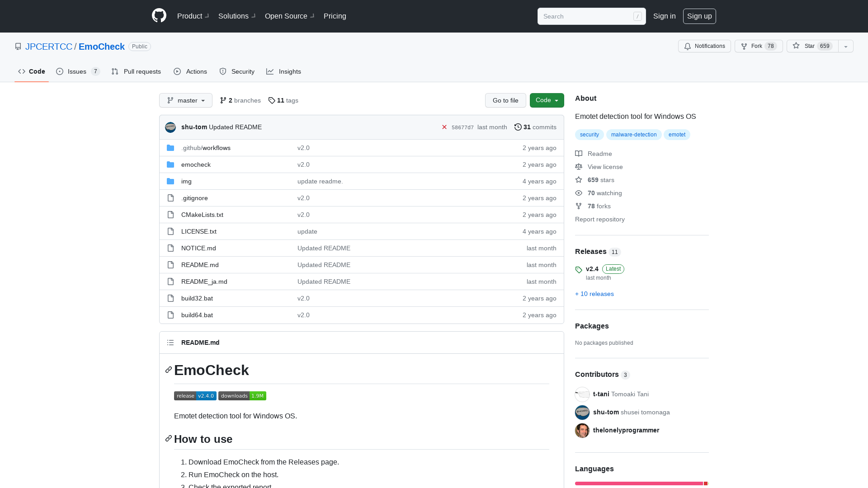Image resolution: width=868 pixels, height=488 pixels.
Task: Open t-tani contributor avatar
Action: tap(582, 394)
